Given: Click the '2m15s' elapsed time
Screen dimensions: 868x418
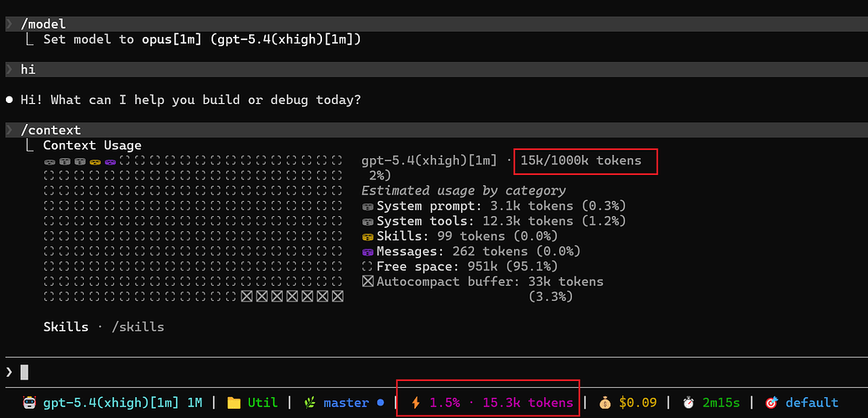Looking at the screenshot, I should (x=721, y=403).
